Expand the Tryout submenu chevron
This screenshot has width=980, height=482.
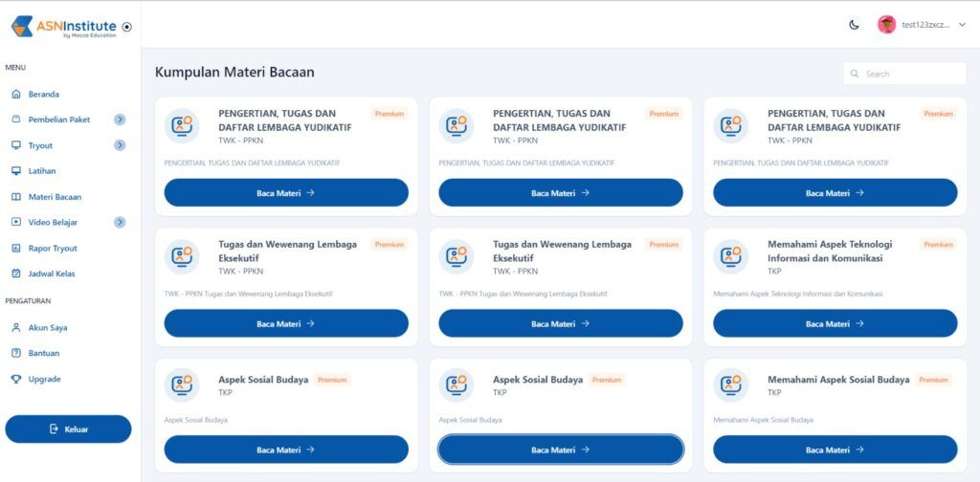click(120, 145)
